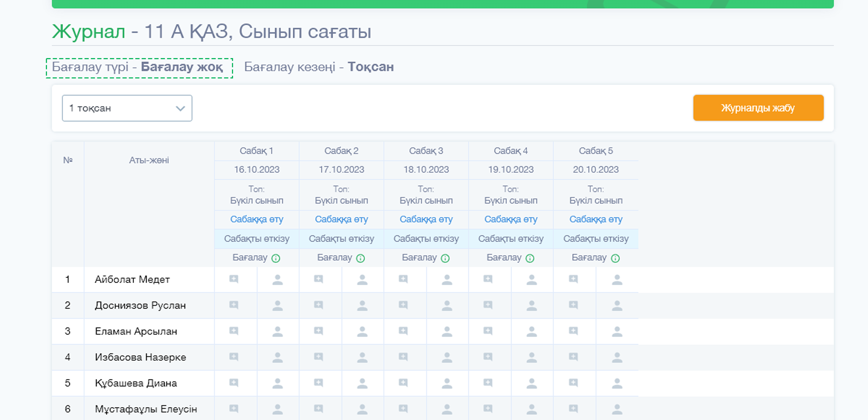Add comment for Мұстафаұлы Елеусін in Сабақ 1
Image resolution: width=868 pixels, height=420 pixels.
tap(234, 408)
